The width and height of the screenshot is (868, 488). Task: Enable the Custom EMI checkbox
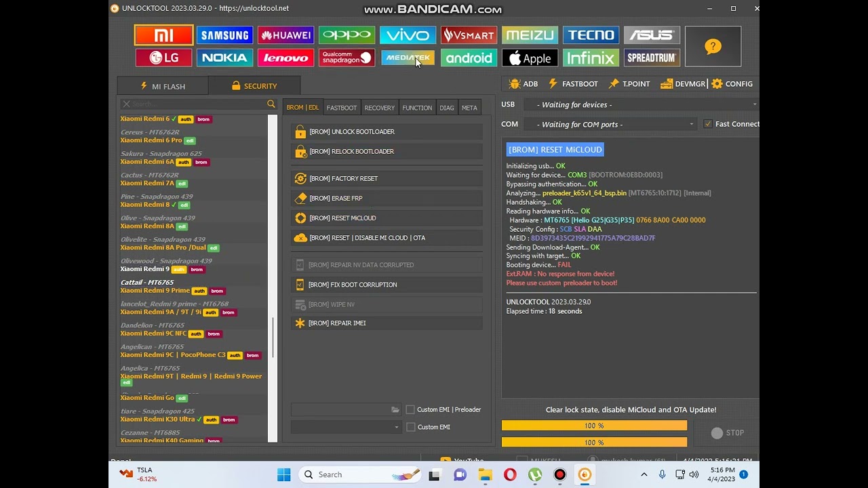410,427
